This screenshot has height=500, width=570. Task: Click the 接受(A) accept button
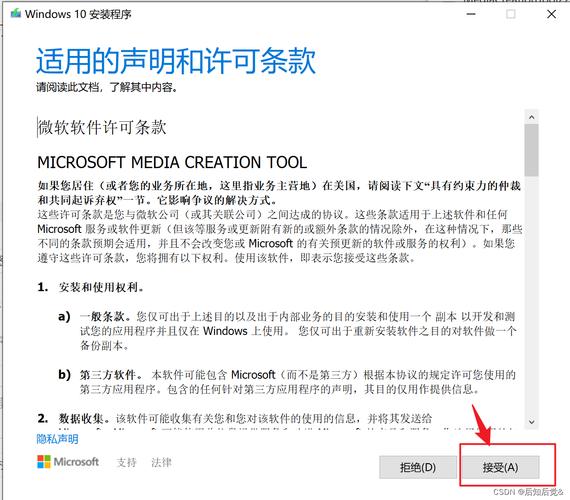click(500, 467)
